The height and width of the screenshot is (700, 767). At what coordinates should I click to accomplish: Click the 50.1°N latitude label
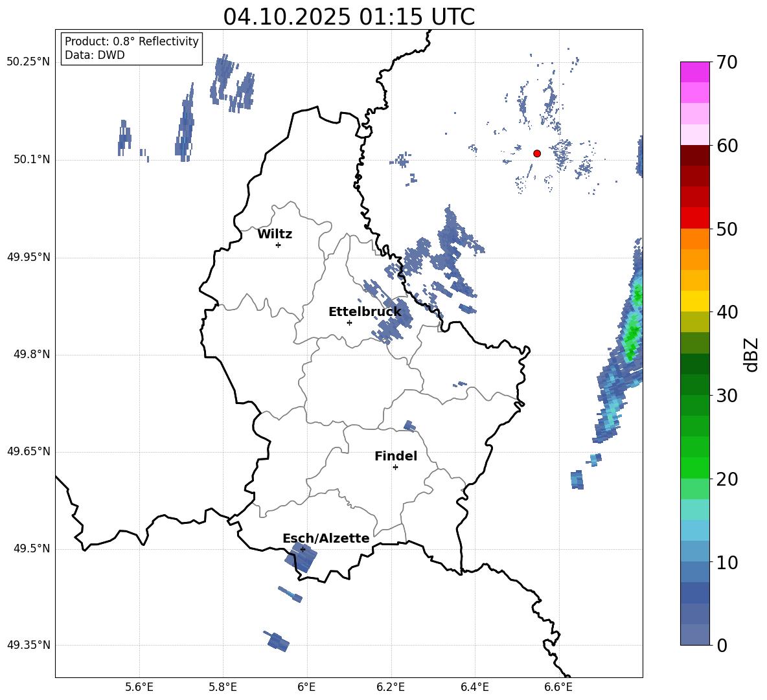[32, 160]
